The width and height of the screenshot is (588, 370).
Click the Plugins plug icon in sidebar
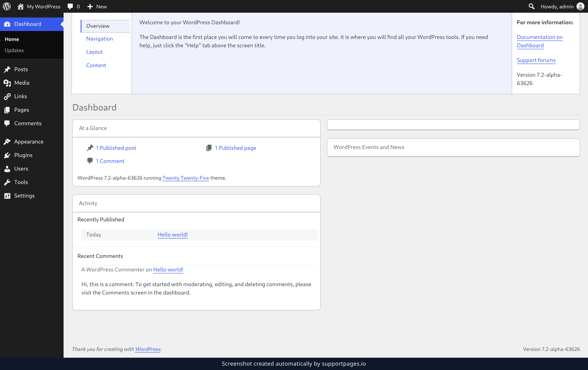tap(7, 155)
